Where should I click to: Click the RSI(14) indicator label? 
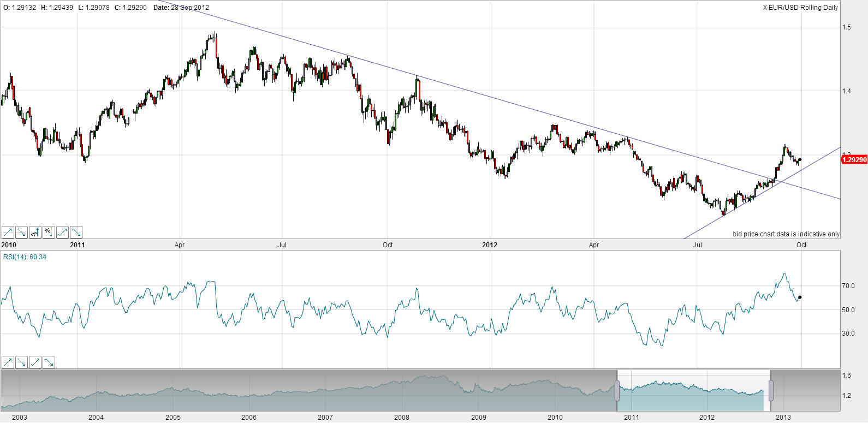25,257
